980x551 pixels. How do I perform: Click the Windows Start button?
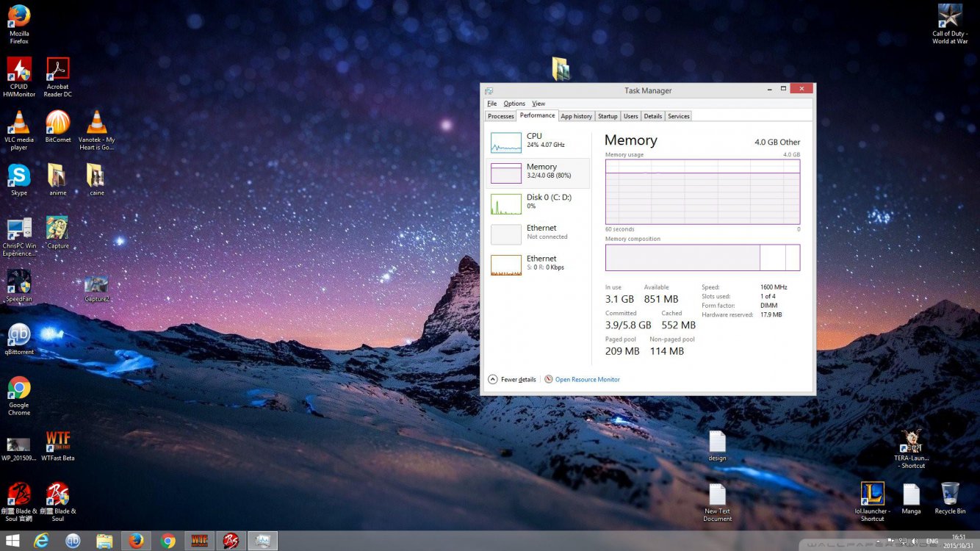14,541
